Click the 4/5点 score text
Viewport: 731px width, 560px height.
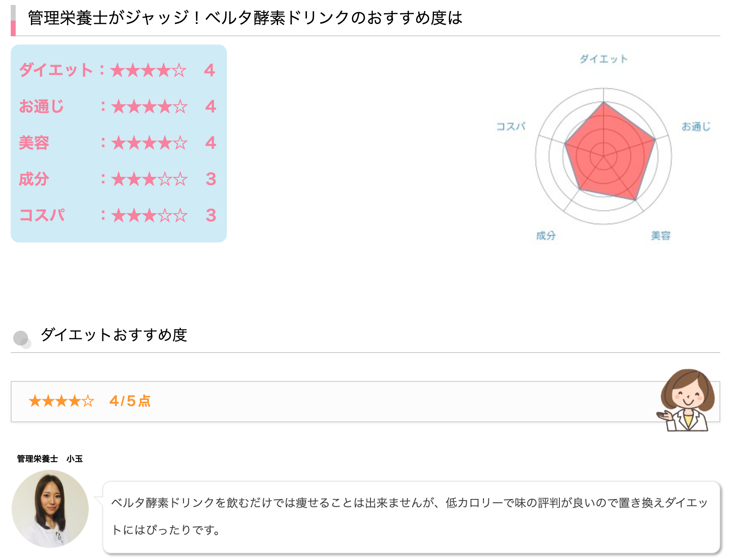(130, 401)
